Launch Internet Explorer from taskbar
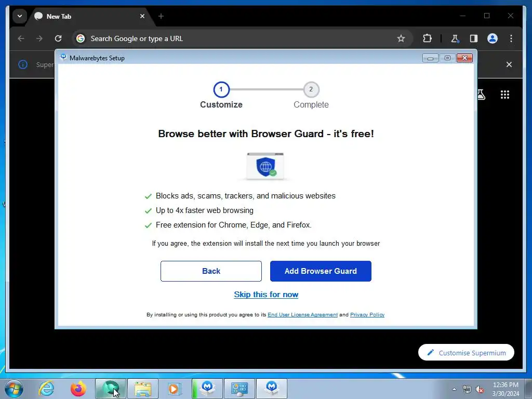The width and height of the screenshot is (532, 399). (46, 389)
